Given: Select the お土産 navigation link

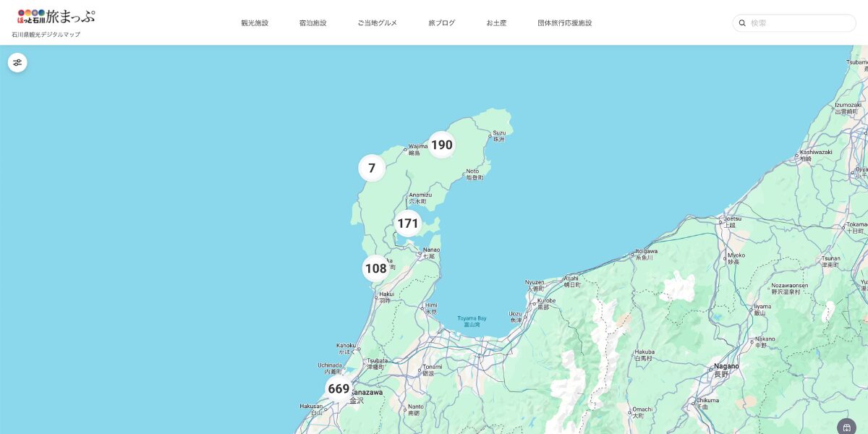Looking at the screenshot, I should point(496,23).
